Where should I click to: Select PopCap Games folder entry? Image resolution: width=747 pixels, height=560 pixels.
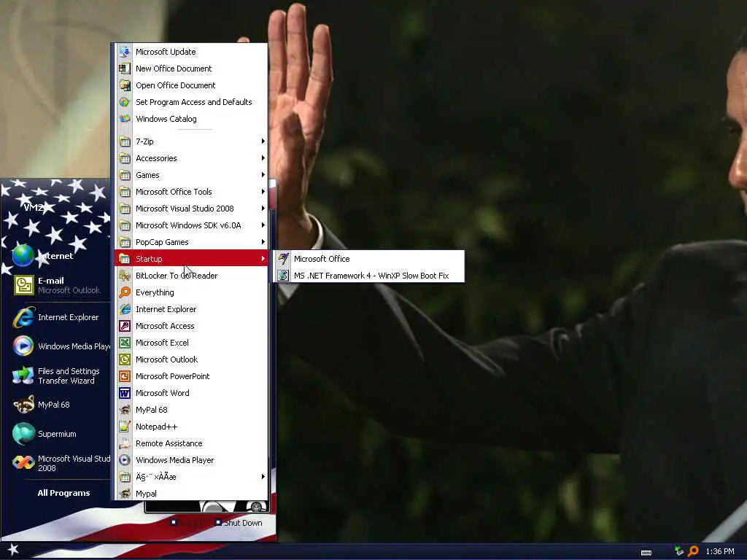pos(192,242)
